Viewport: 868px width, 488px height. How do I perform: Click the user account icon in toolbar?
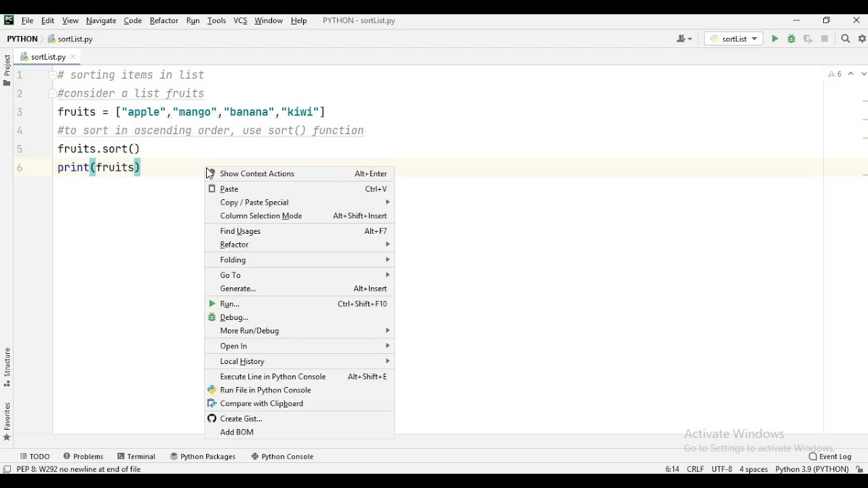pos(684,39)
